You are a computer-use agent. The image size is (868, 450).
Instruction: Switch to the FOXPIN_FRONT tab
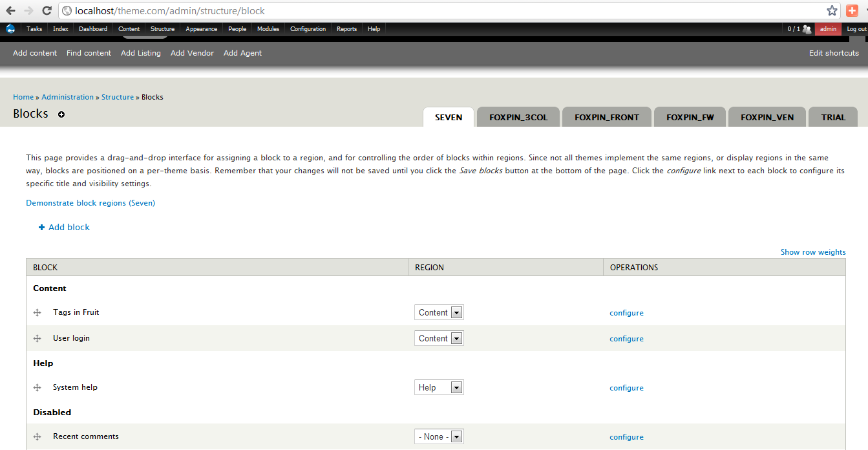click(607, 117)
